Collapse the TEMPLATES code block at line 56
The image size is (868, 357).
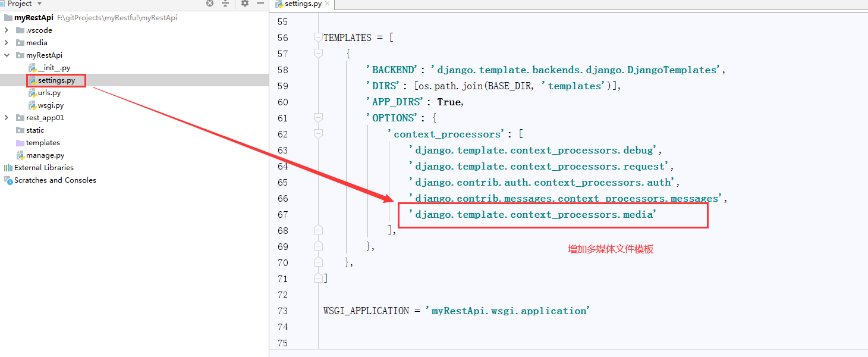(x=317, y=37)
